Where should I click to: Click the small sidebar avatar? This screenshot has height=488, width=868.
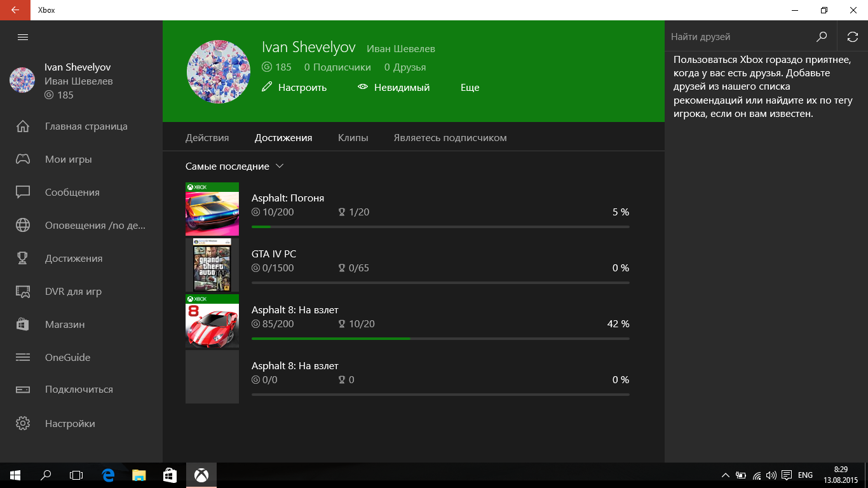click(x=22, y=80)
